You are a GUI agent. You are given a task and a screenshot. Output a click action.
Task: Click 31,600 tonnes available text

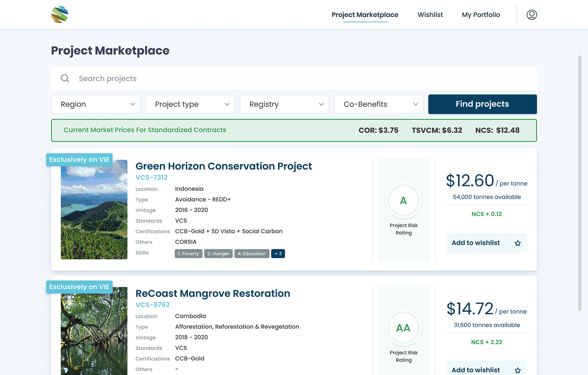click(x=487, y=325)
